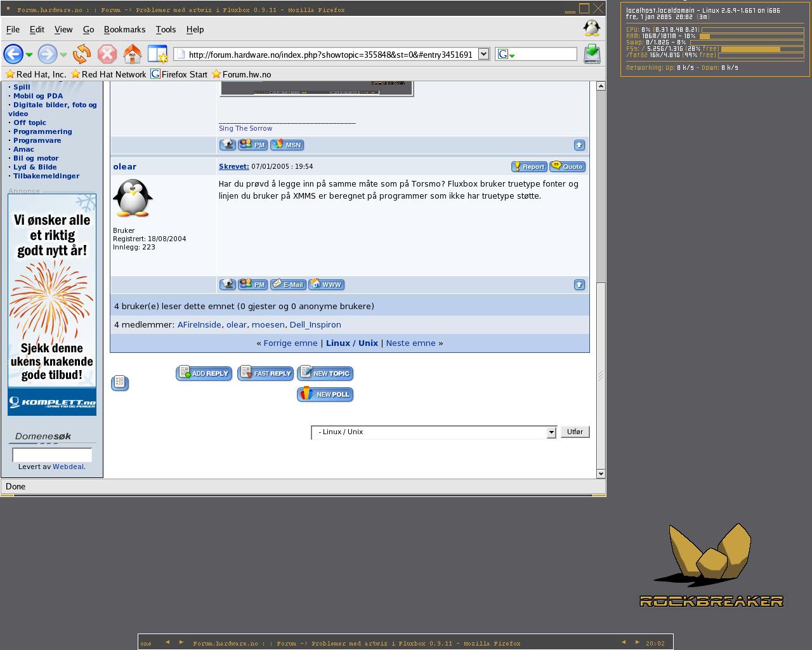Click the Utfør button
The height and width of the screenshot is (650, 812).
(x=575, y=432)
